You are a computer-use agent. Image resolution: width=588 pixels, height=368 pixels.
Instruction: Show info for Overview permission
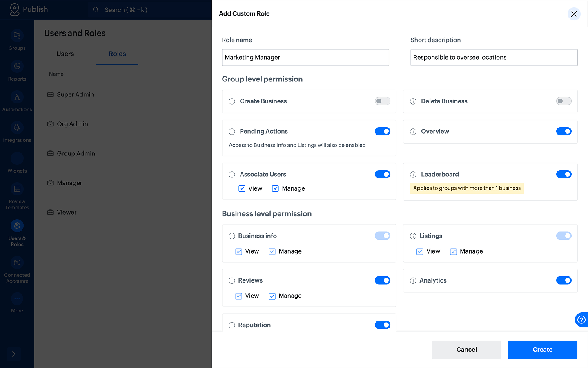pyautogui.click(x=413, y=132)
